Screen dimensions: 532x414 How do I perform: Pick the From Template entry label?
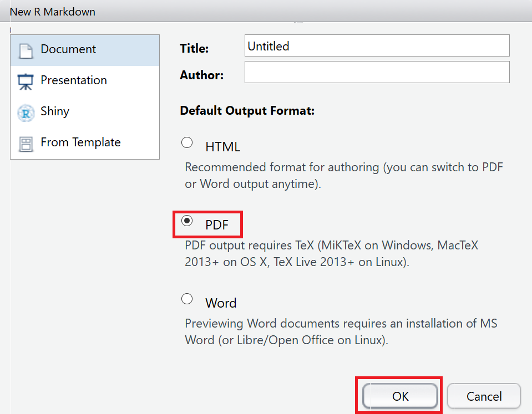coord(80,142)
